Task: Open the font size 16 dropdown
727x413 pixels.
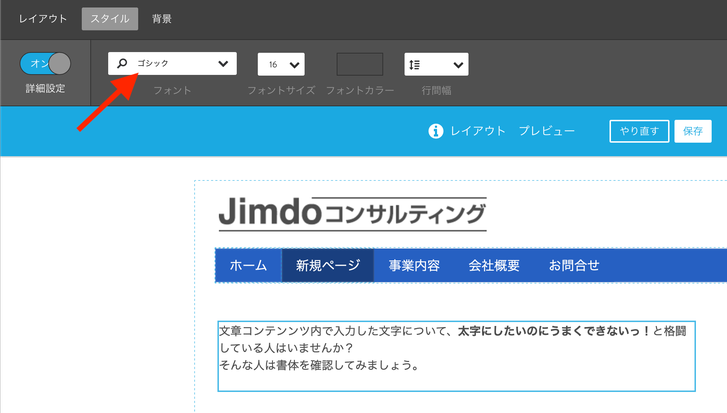Action: tap(281, 64)
